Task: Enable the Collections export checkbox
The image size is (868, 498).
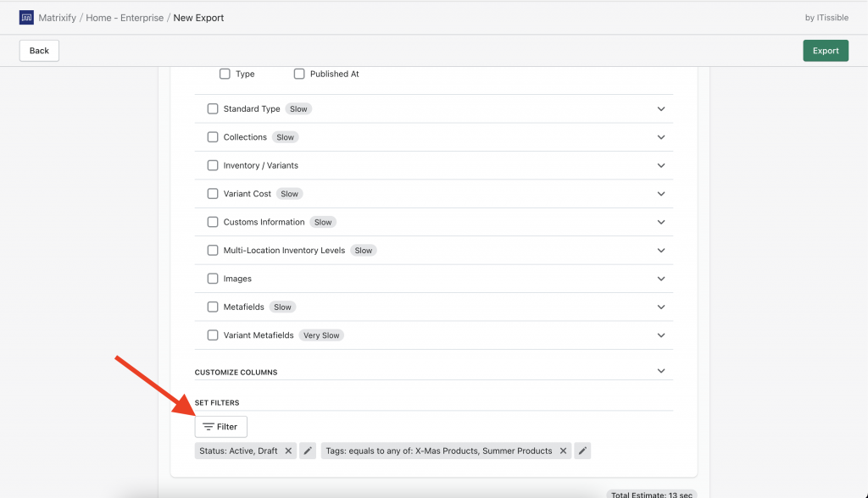Action: [x=212, y=136]
